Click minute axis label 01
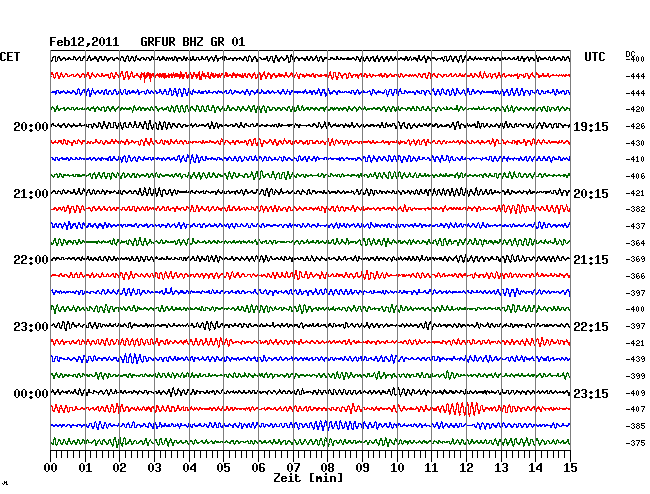Image resolution: width=650 pixels, height=494 pixels. click(85, 468)
